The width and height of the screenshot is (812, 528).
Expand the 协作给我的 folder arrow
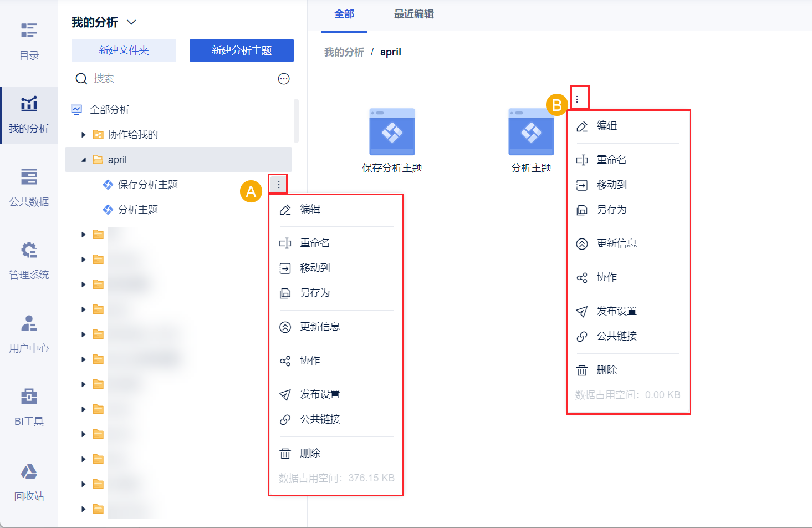coord(84,135)
